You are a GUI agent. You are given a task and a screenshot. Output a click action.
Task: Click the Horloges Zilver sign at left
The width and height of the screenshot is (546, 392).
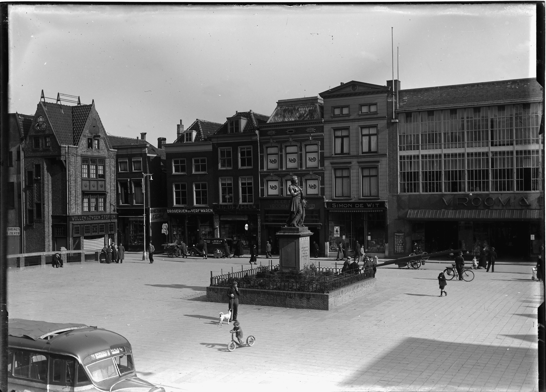pyautogui.click(x=14, y=231)
